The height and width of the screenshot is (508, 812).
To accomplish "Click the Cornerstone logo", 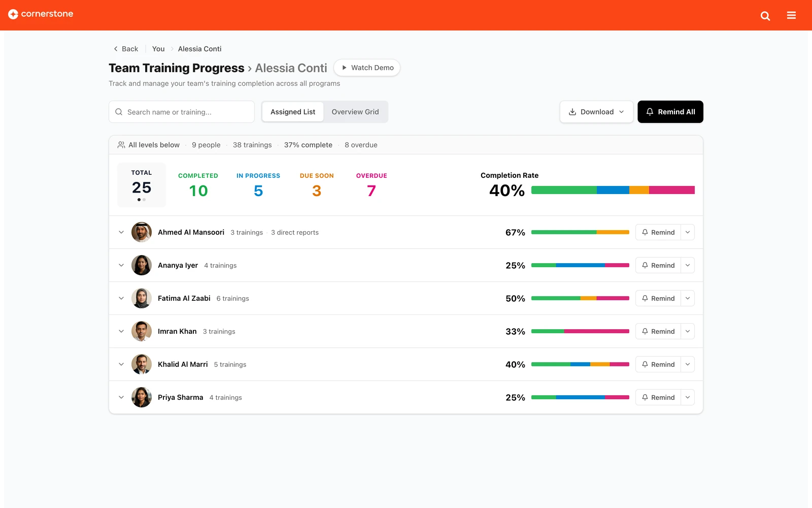I will (x=41, y=14).
